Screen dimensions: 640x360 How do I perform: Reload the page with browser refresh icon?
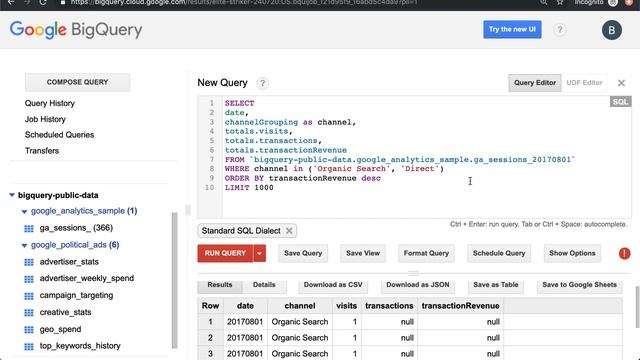click(x=42, y=2)
